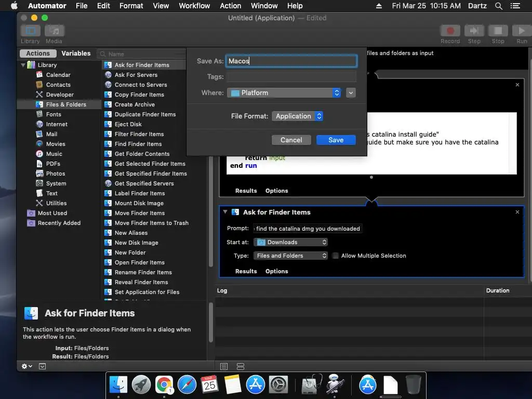Select Rename Finder Items action
Viewport: 532px width, 399px height.
(x=143, y=272)
